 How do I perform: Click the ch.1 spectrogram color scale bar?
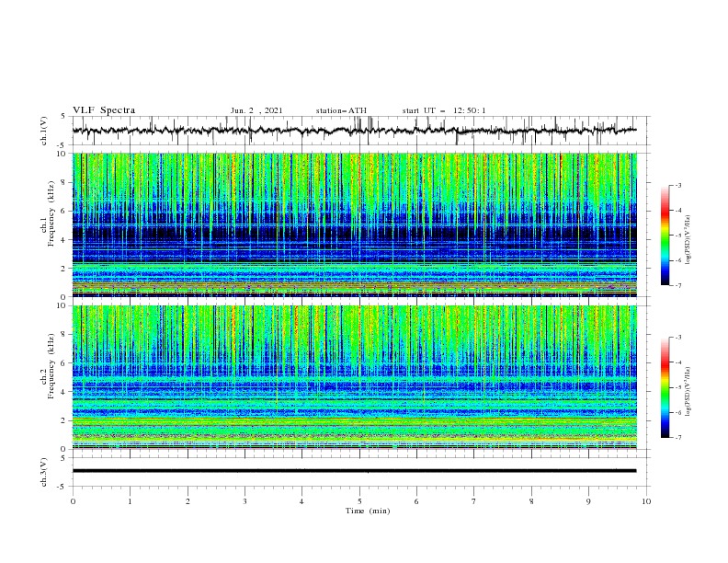point(665,236)
